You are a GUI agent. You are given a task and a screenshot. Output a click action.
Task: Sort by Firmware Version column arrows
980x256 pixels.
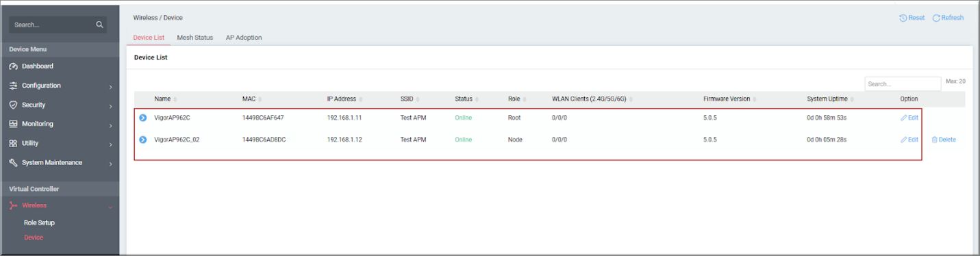click(x=755, y=99)
